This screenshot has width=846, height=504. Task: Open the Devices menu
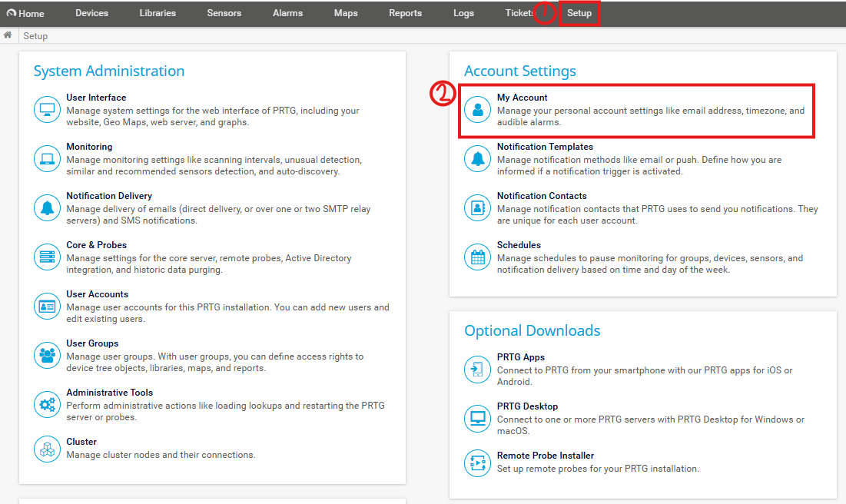point(91,13)
